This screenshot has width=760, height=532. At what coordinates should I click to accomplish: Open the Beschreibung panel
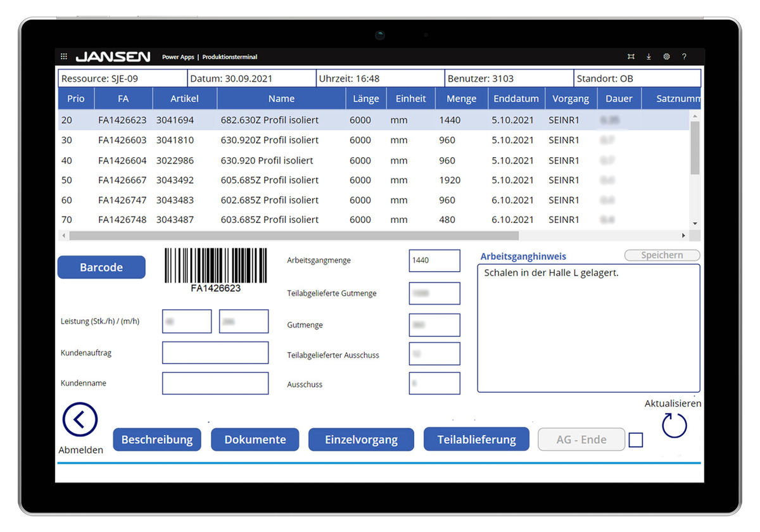[156, 439]
